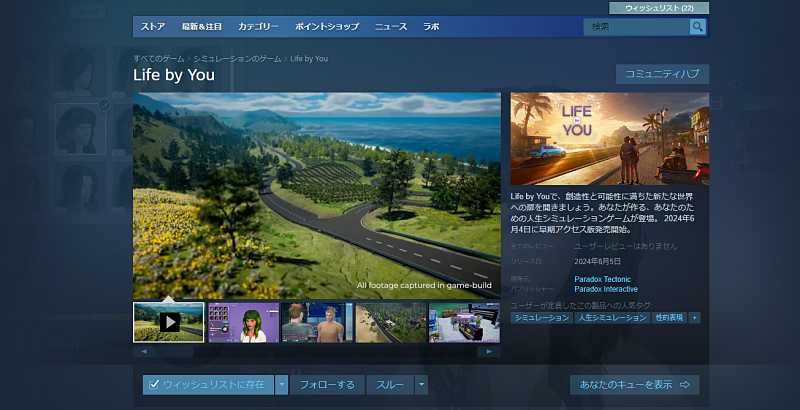This screenshot has width=800, height=410.
Task: Expand the スルー ignore dropdown arrow
Action: (x=421, y=384)
